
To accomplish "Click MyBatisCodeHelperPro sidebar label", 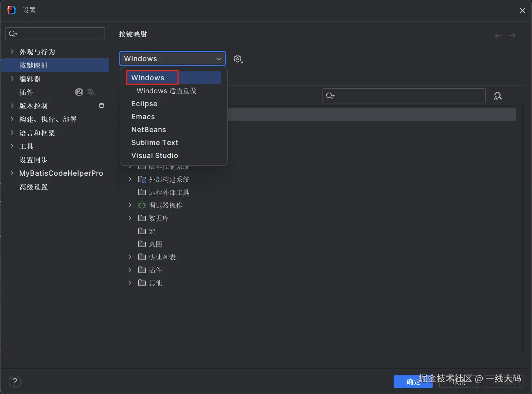I will click(61, 173).
